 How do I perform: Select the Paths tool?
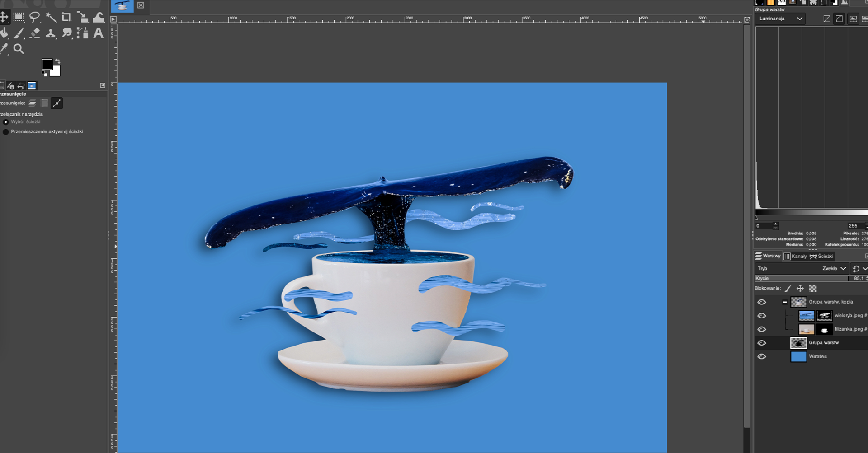click(x=82, y=33)
